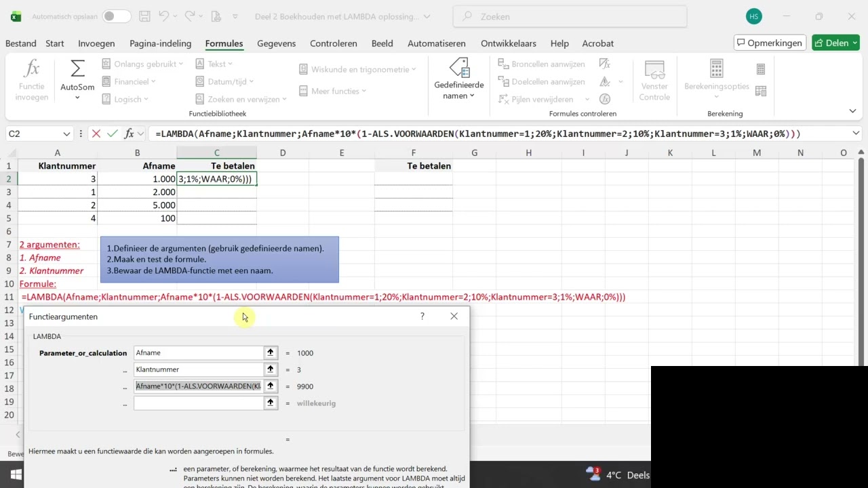Click collapse button beside empty argument field
The width and height of the screenshot is (868, 488).
pyautogui.click(x=271, y=403)
